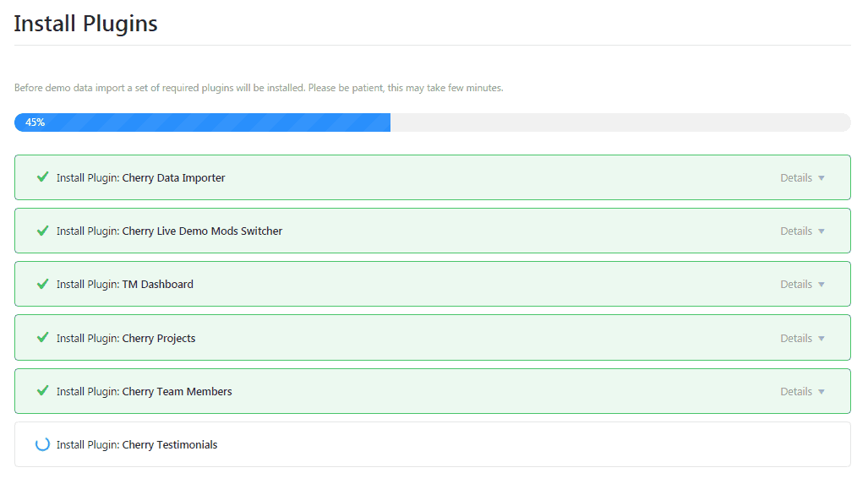The image size is (868, 484).
Task: Click the 45% progress label
Action: [x=35, y=122]
